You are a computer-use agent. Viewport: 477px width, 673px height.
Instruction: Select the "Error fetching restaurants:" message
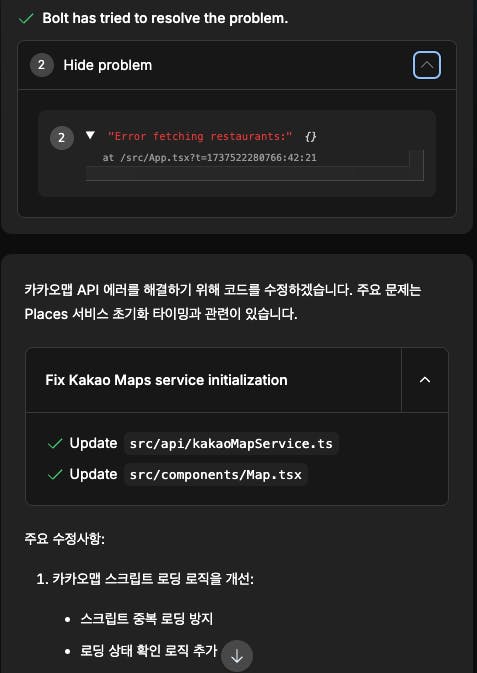(x=200, y=136)
